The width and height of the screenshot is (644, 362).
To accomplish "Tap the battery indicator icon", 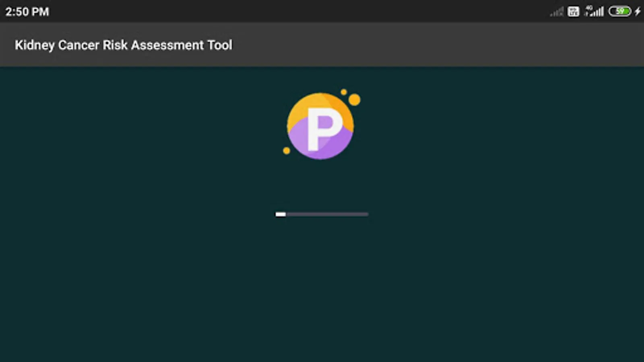I will tap(620, 11).
